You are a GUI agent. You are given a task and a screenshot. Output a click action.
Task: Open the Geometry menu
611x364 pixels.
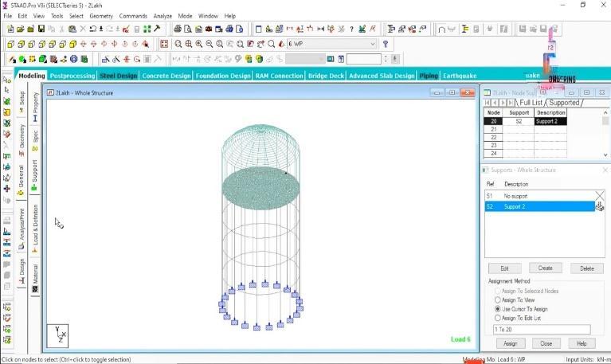pyautogui.click(x=101, y=16)
